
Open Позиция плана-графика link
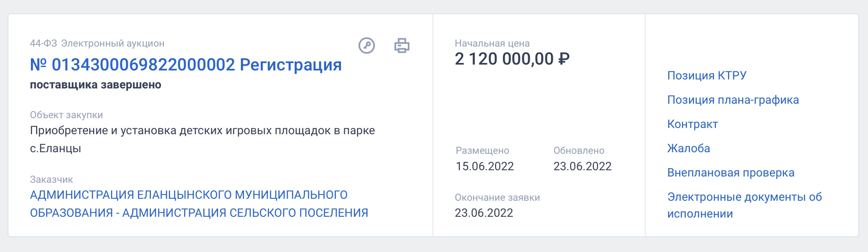point(733,100)
